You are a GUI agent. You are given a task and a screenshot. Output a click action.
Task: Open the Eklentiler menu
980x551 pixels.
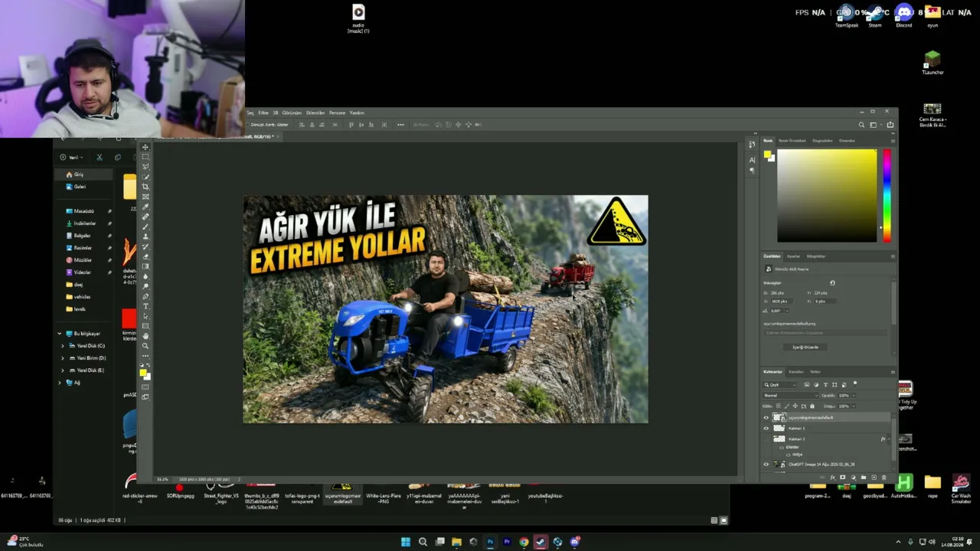[315, 113]
